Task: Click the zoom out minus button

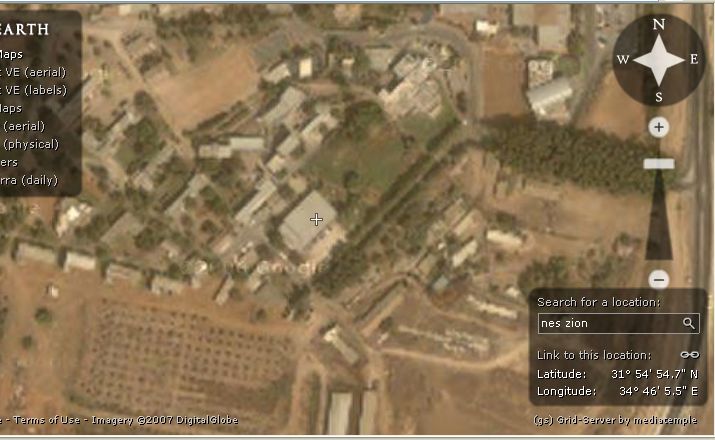Action: coord(658,279)
